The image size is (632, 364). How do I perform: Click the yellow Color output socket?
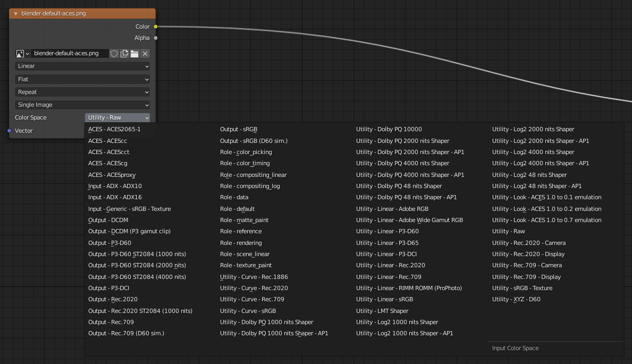click(x=155, y=27)
